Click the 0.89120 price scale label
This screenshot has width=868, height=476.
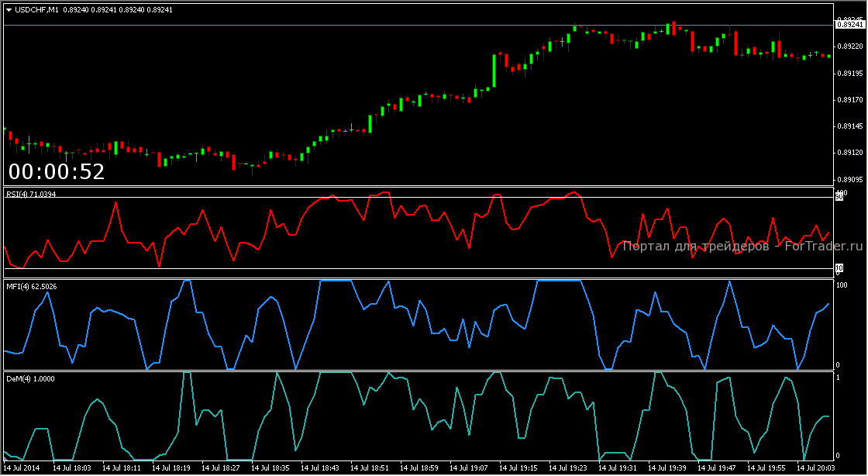849,153
